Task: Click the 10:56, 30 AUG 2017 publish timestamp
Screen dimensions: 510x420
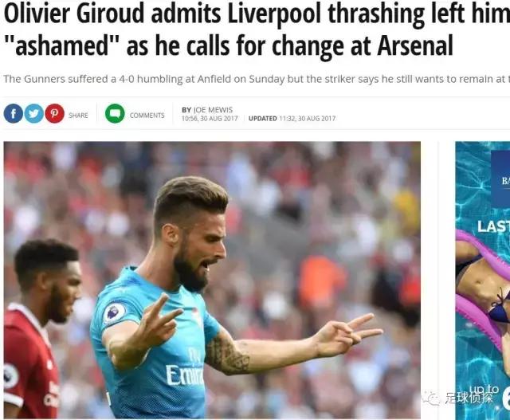Action: (210, 119)
